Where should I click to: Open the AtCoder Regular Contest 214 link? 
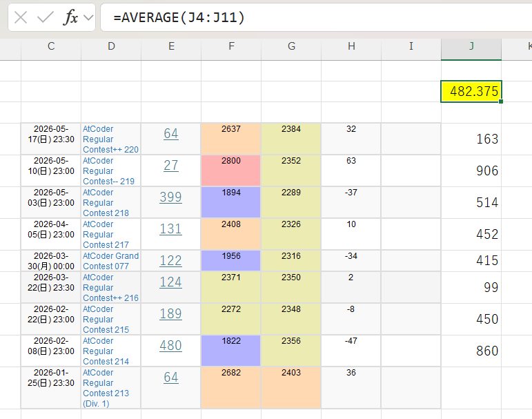click(106, 351)
